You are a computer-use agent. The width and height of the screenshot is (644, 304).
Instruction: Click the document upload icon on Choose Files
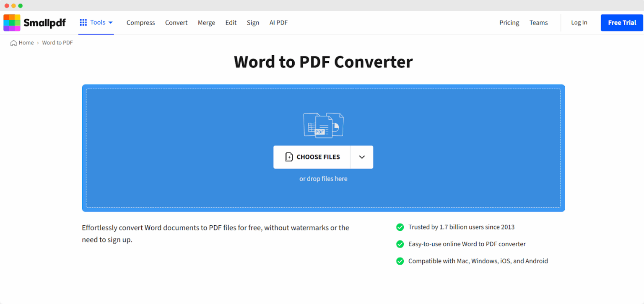pyautogui.click(x=288, y=157)
